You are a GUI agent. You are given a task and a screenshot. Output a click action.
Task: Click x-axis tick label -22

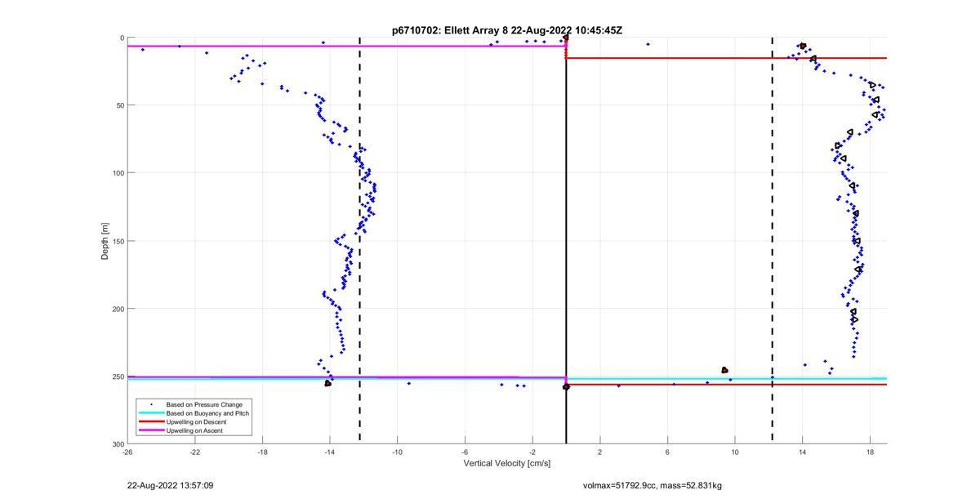(195, 452)
